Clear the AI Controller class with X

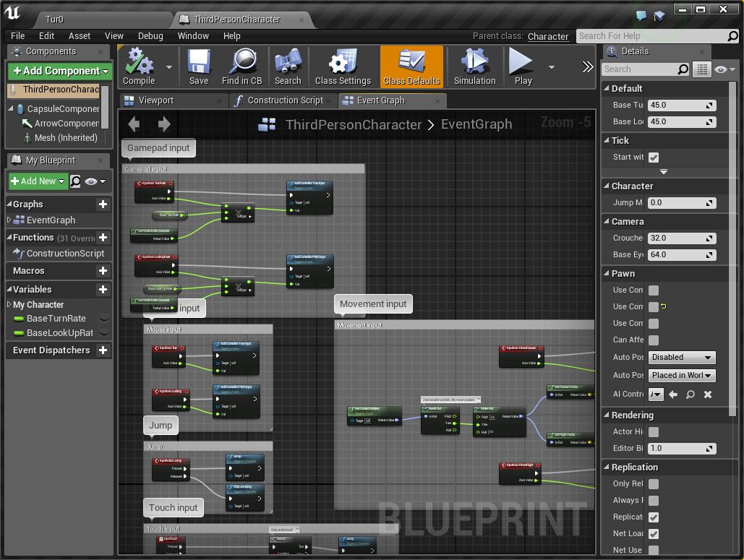click(x=707, y=395)
